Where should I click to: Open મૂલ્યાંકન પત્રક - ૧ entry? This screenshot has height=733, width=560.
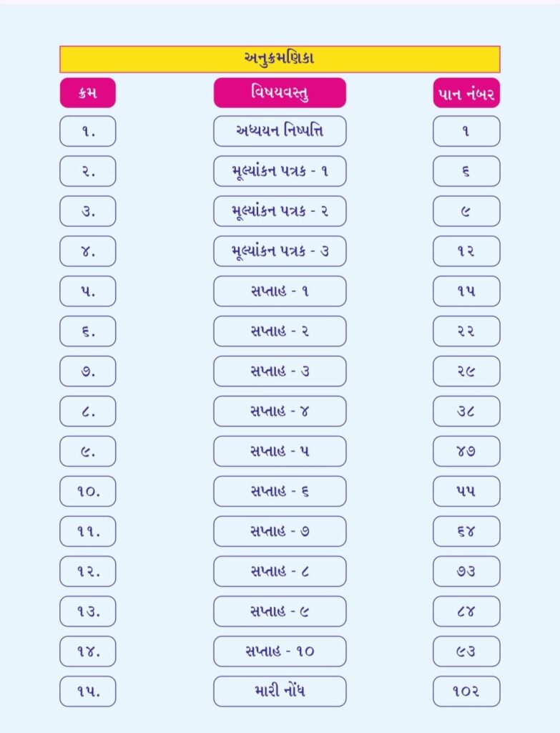[x=280, y=171]
